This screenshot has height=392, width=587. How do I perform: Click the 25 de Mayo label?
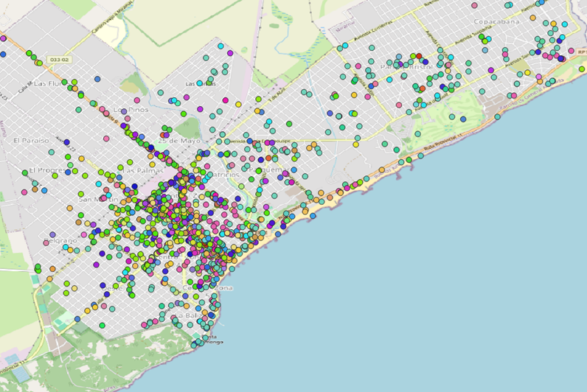[179, 141]
